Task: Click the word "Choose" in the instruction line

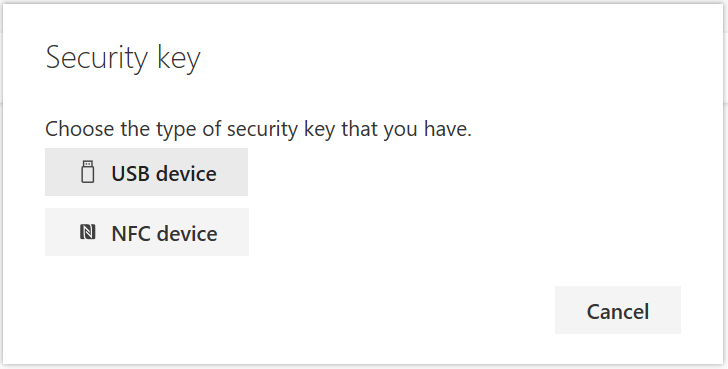Action: [80, 129]
